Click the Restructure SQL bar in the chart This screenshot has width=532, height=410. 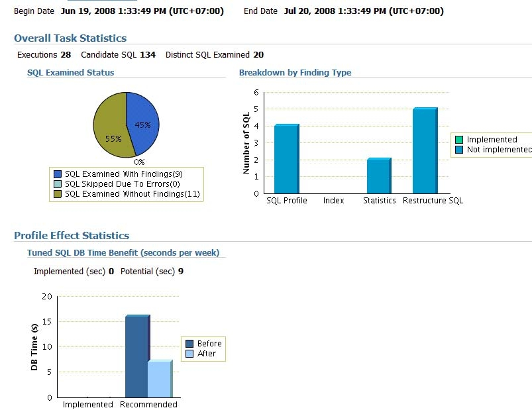(425, 150)
